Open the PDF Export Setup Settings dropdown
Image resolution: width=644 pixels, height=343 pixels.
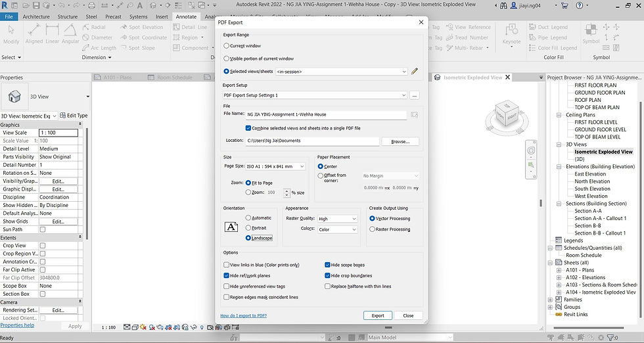tap(315, 95)
